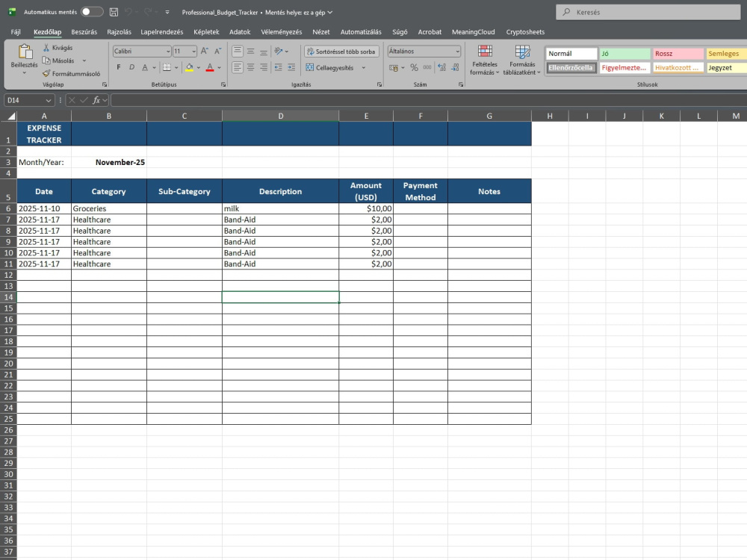
Task: Click the fill color bucket icon
Action: click(x=190, y=68)
